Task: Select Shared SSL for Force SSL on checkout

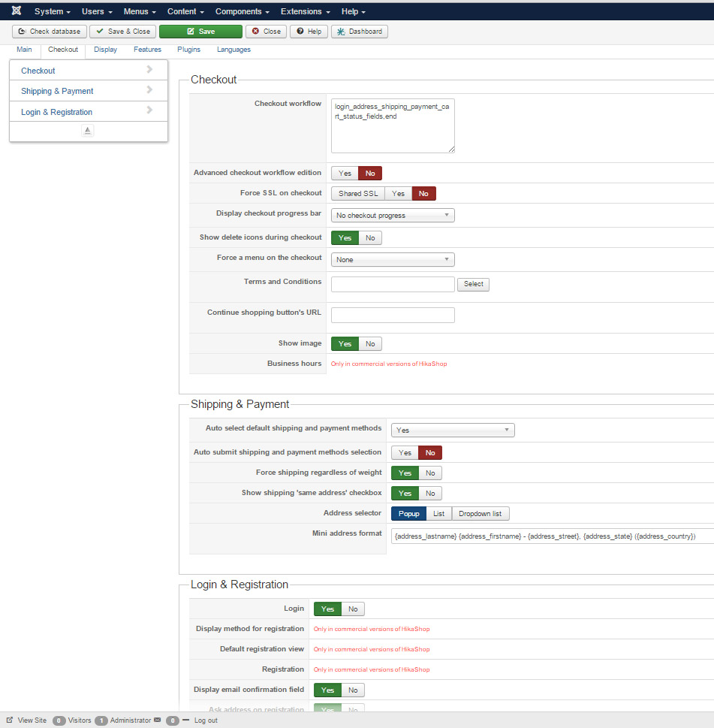Action: pos(358,194)
